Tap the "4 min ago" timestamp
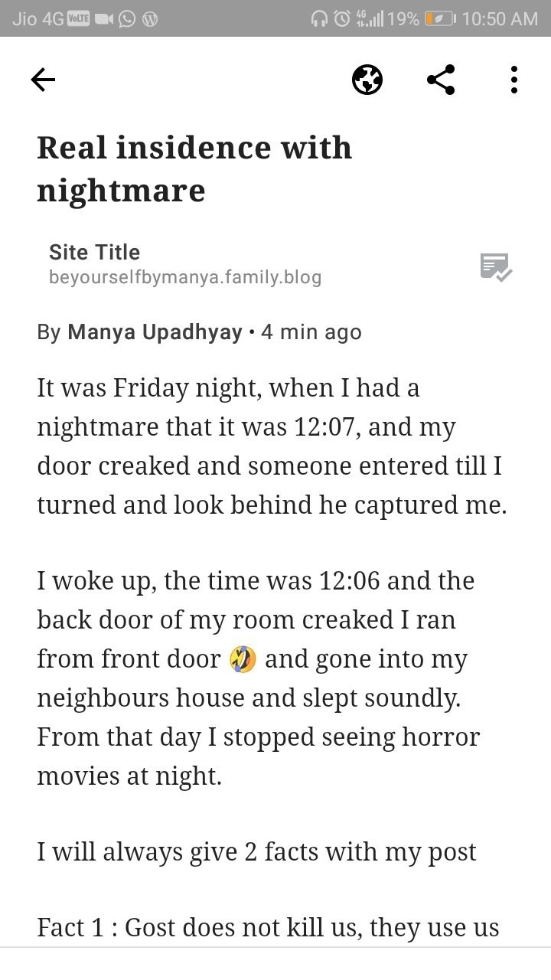Viewport: 551px width, 980px height. [311, 332]
